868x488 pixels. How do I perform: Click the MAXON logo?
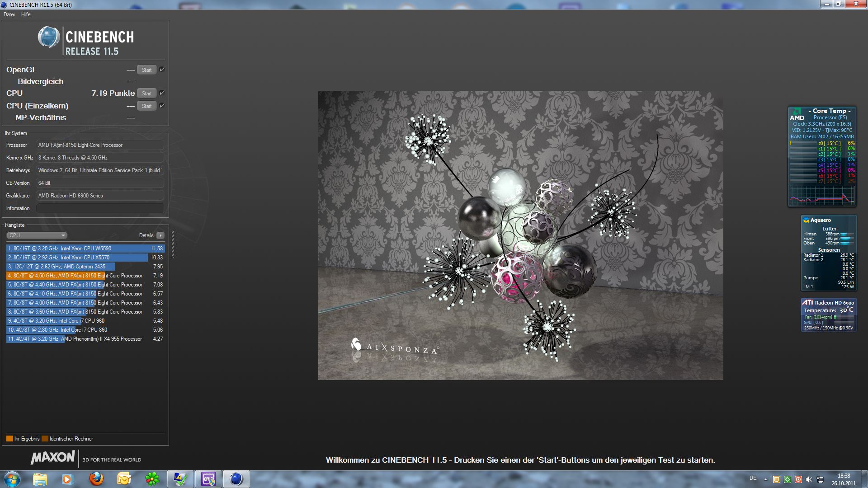tap(53, 458)
